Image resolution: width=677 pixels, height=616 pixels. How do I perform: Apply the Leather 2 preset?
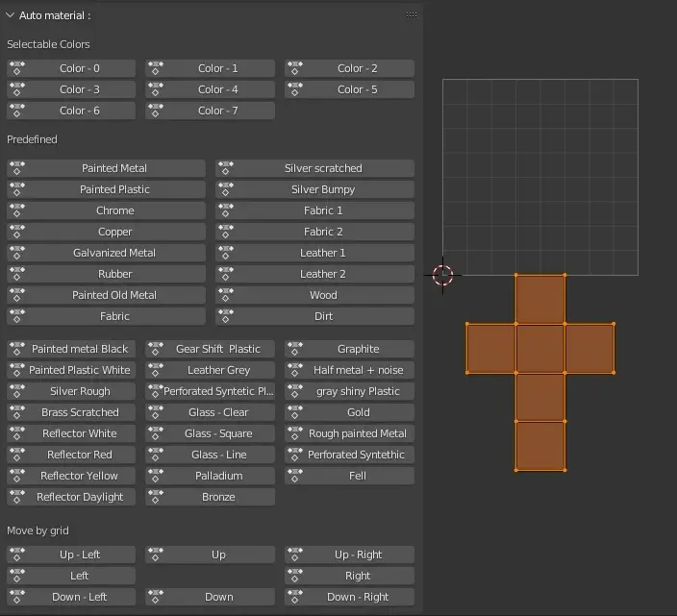coord(323,274)
